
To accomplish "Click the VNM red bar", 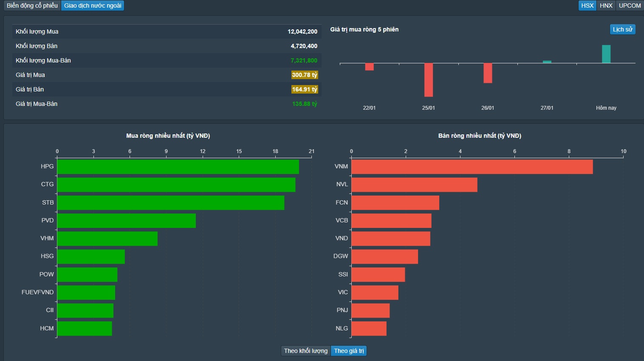I will [x=472, y=167].
